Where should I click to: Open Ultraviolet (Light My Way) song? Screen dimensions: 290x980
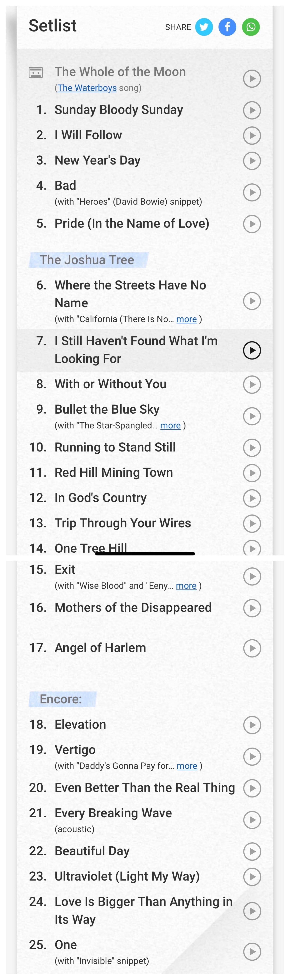click(x=127, y=876)
